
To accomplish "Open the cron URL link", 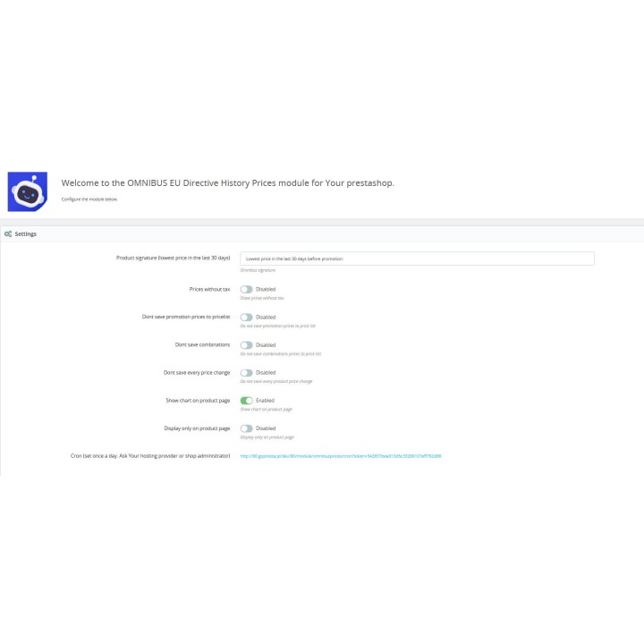I will (341, 456).
